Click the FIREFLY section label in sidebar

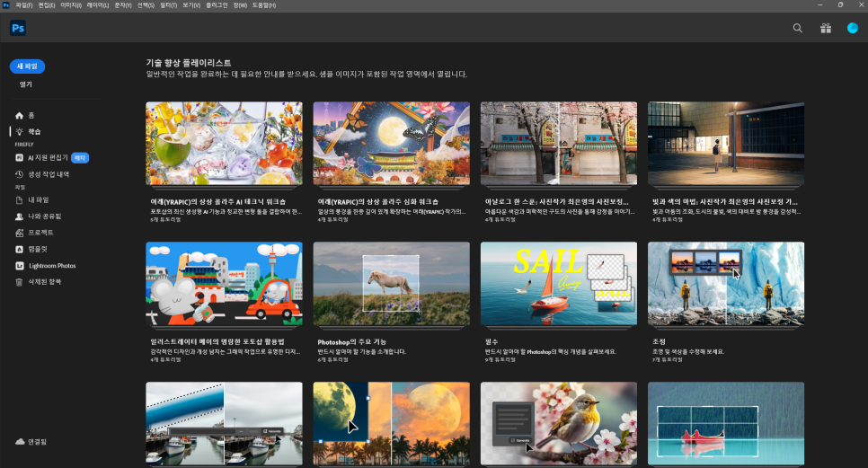point(24,145)
